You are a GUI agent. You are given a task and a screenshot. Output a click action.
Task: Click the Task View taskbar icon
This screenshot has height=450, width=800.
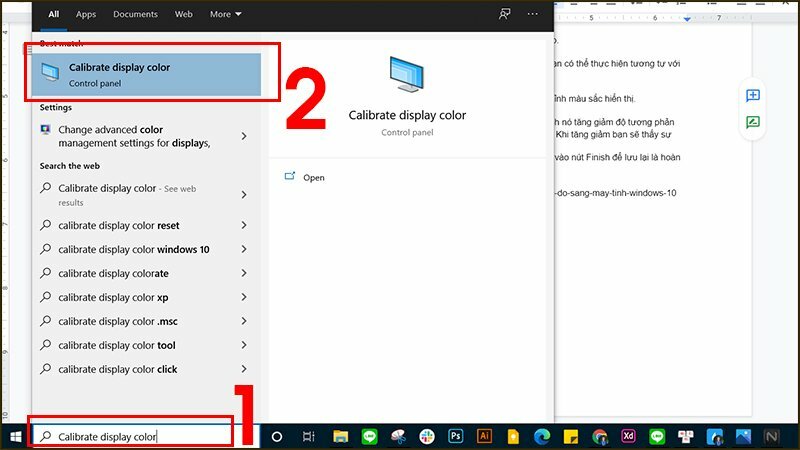(309, 437)
